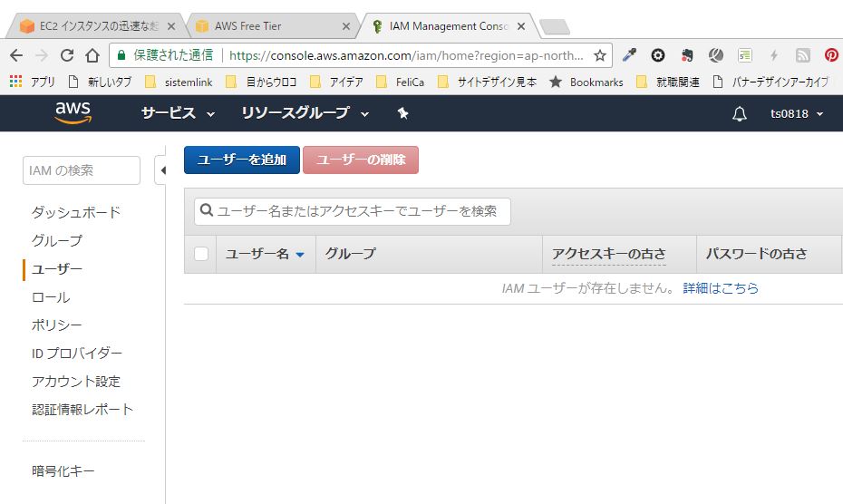
Task: Open the RSS feed extension icon
Action: click(803, 55)
